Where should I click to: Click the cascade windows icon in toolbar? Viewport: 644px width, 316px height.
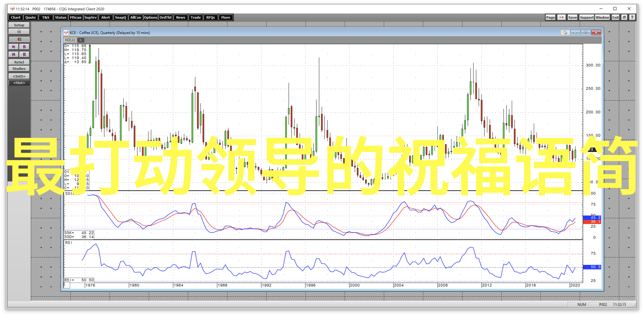click(x=624, y=17)
